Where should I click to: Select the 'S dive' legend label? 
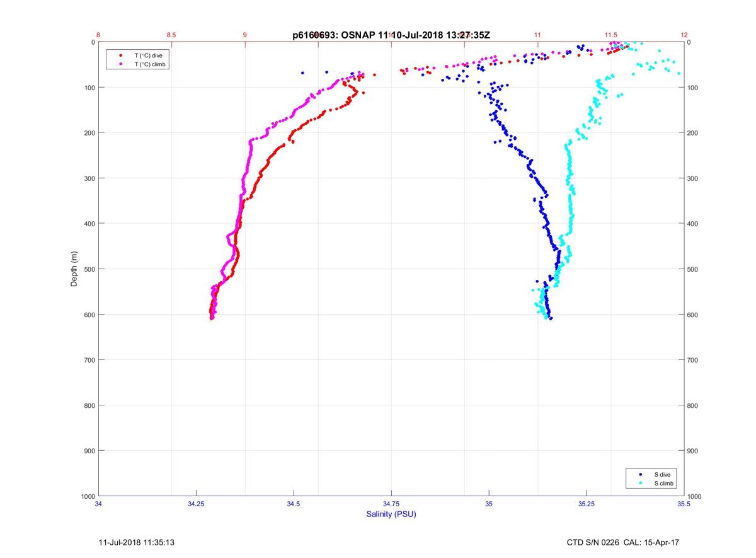(x=661, y=474)
